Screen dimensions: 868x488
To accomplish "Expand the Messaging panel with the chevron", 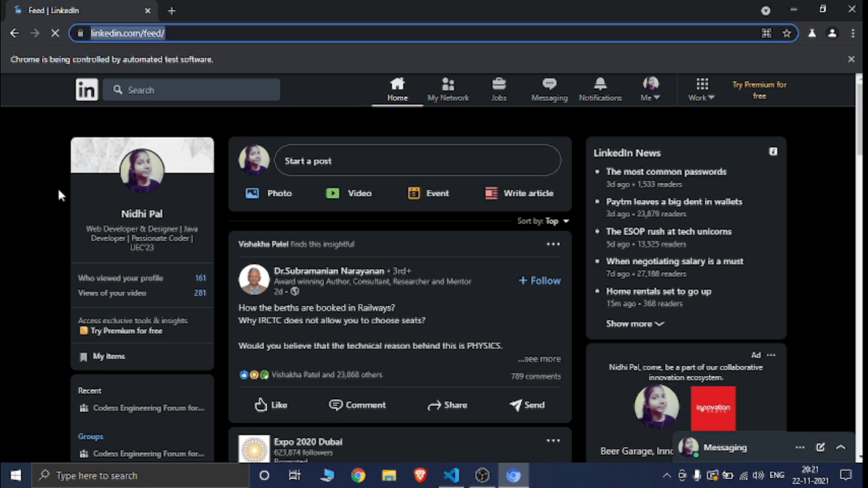I will click(x=841, y=447).
